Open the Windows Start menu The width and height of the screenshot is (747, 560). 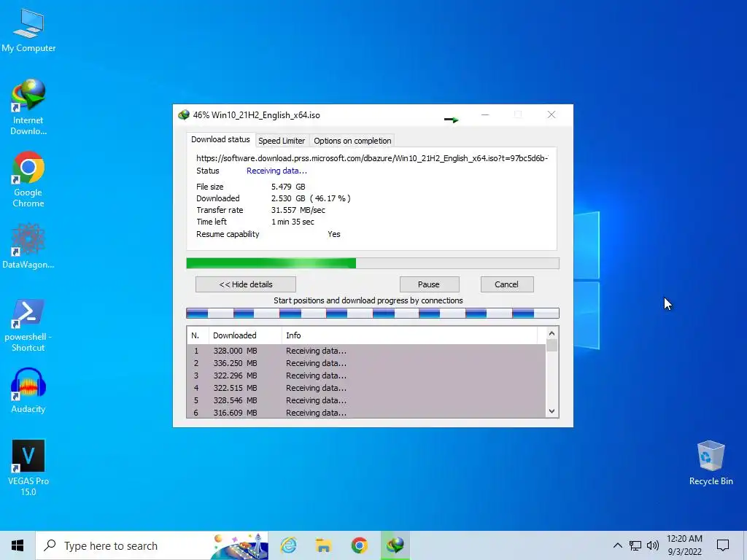(x=18, y=545)
